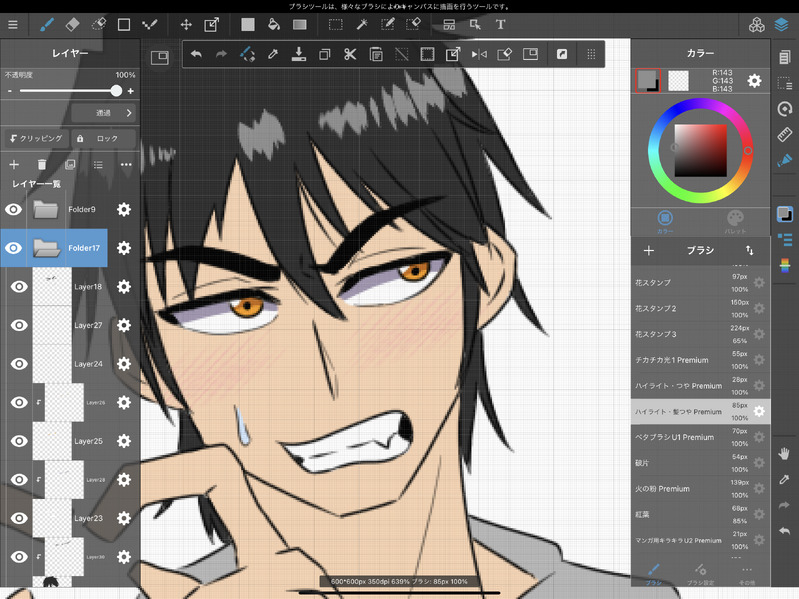Viewport: 799px width, 599px height.
Task: Increase opacity with plus button
Action: click(x=130, y=91)
